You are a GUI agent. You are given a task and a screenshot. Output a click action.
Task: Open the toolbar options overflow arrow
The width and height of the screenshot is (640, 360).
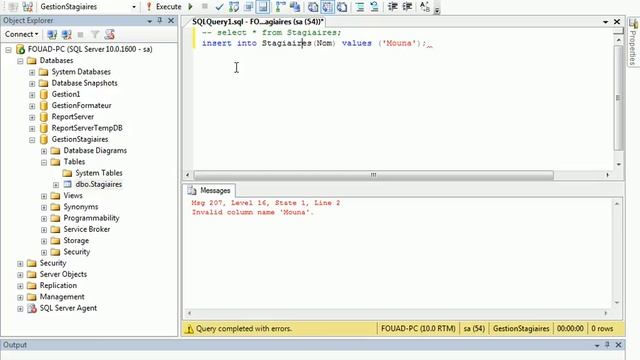pos(437,10)
